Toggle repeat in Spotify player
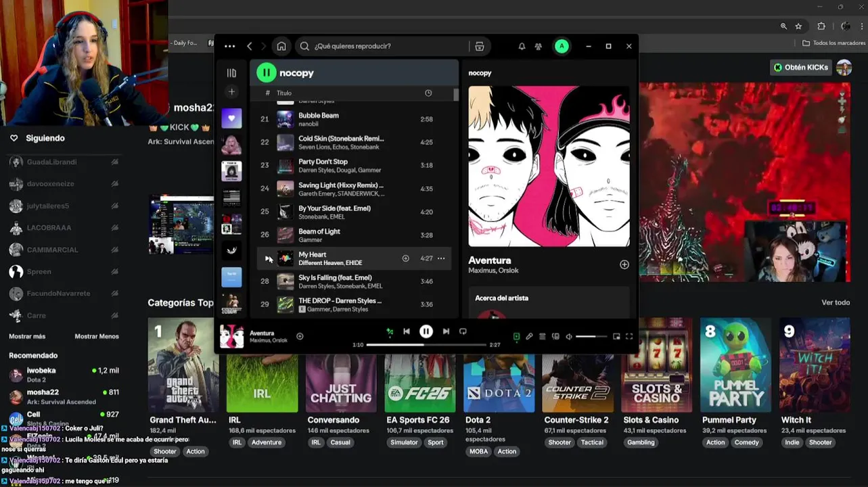Image resolution: width=868 pixels, height=487 pixels. pos(463,331)
